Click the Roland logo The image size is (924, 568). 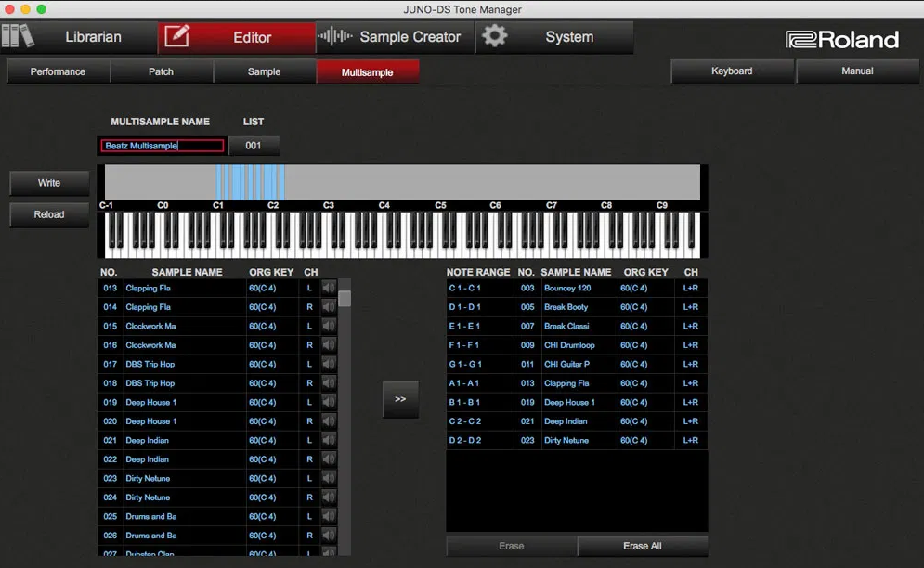tap(842, 40)
